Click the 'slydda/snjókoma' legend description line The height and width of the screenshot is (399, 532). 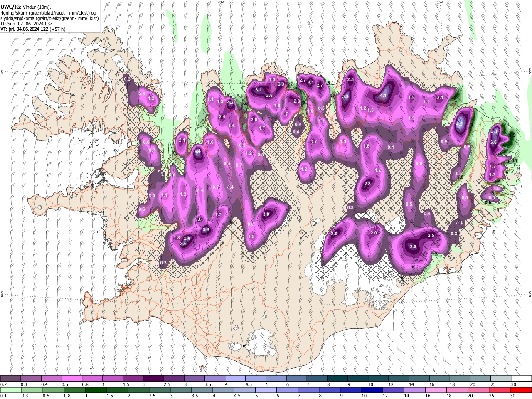click(49, 18)
